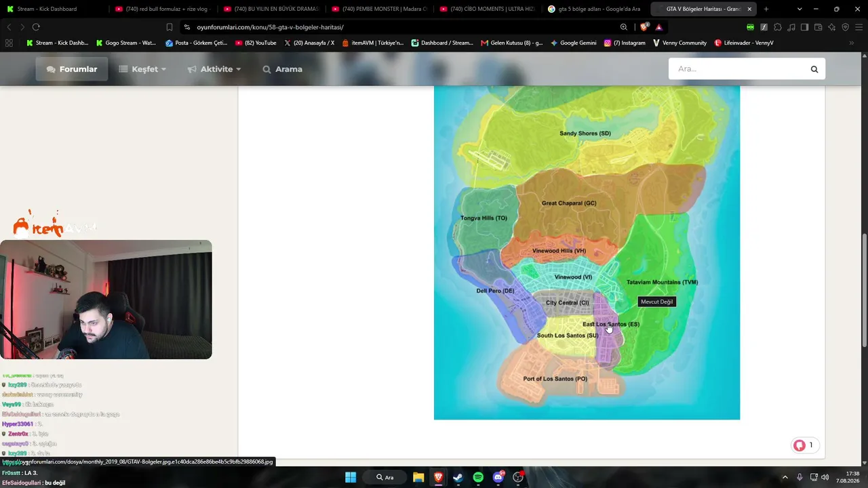
Task: Open the bookmarks apps grid icon
Action: tap(9, 43)
